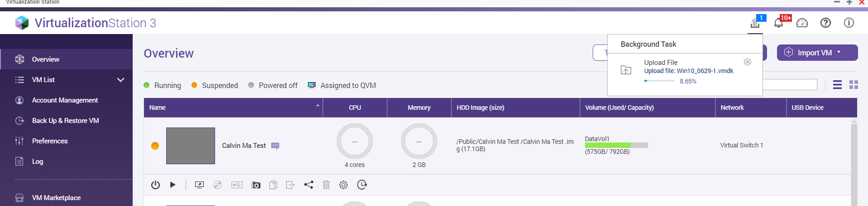The width and height of the screenshot is (868, 206).
Task: Cancel the Win10_0629-1.vmdk upload task
Action: coord(748,62)
